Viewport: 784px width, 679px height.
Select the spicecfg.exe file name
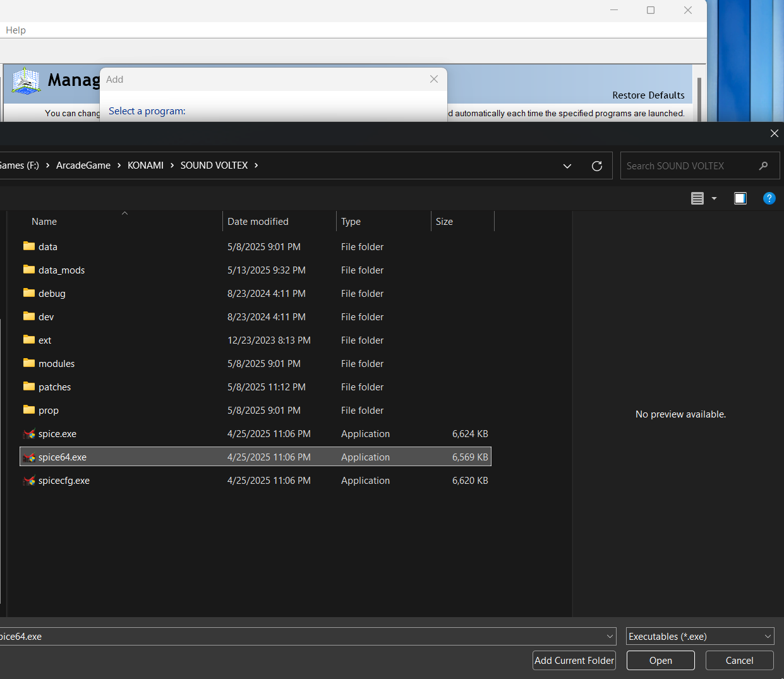[x=64, y=481]
